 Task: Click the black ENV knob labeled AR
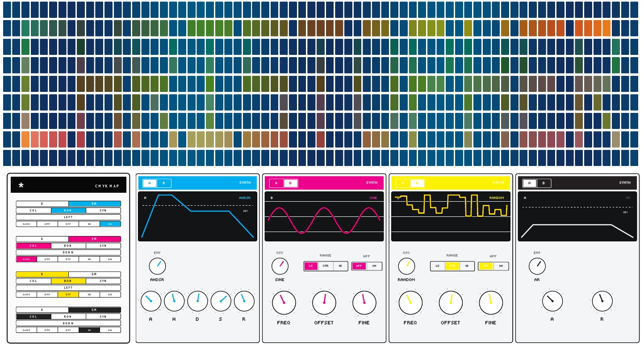pyautogui.click(x=537, y=266)
